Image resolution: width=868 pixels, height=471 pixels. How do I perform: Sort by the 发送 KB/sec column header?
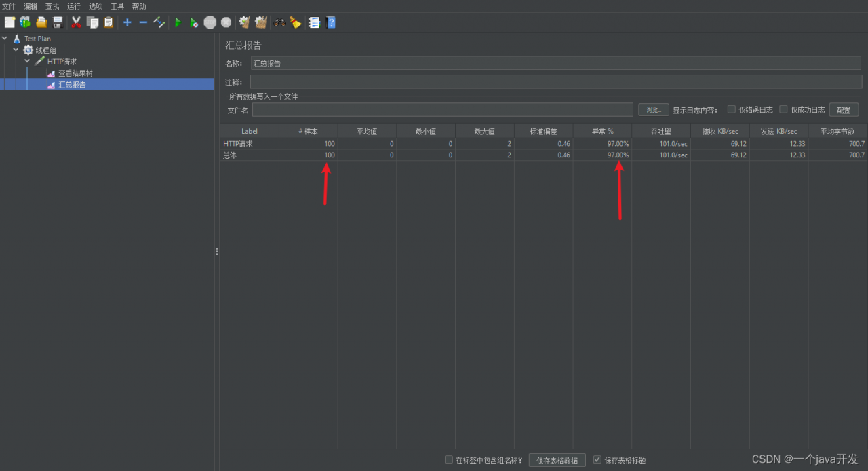(778, 131)
